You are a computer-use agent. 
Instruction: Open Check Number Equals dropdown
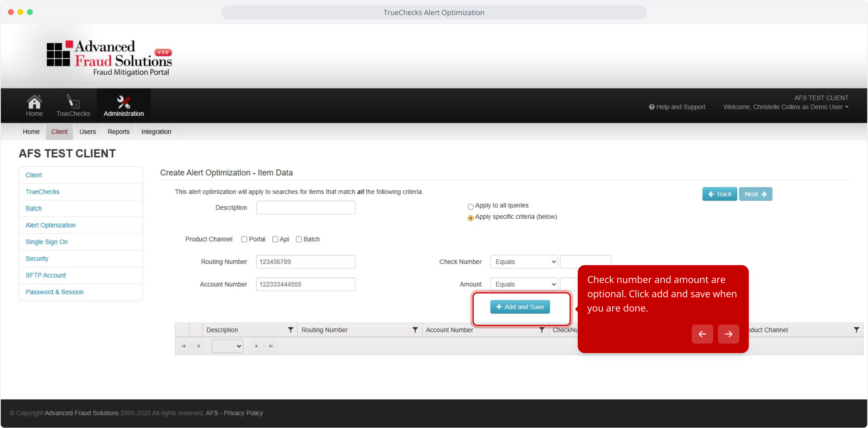point(524,262)
